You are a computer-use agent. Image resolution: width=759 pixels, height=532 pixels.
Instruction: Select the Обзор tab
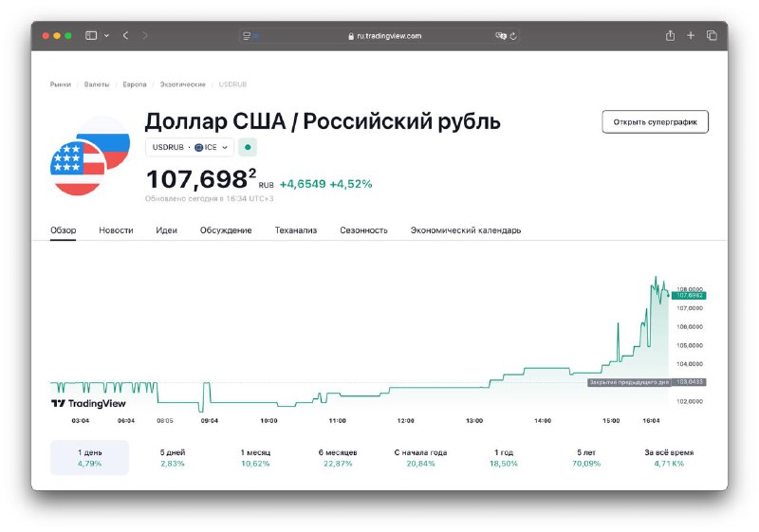click(x=63, y=230)
